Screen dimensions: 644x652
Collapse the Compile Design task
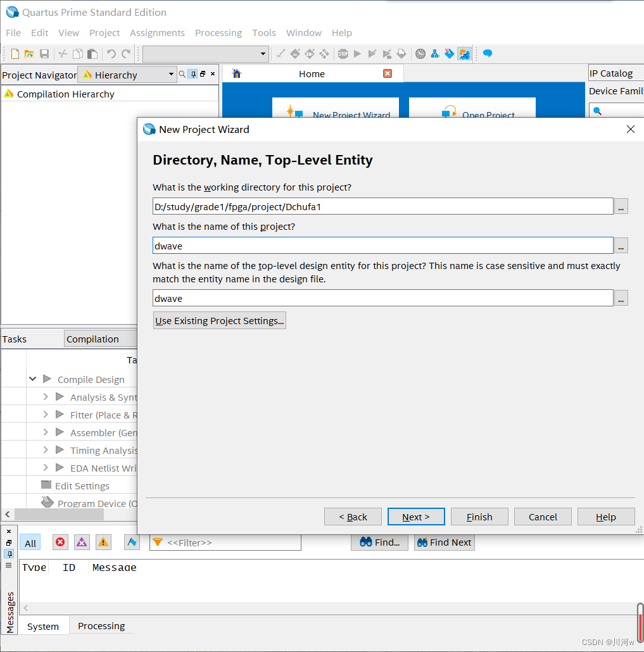click(32, 379)
